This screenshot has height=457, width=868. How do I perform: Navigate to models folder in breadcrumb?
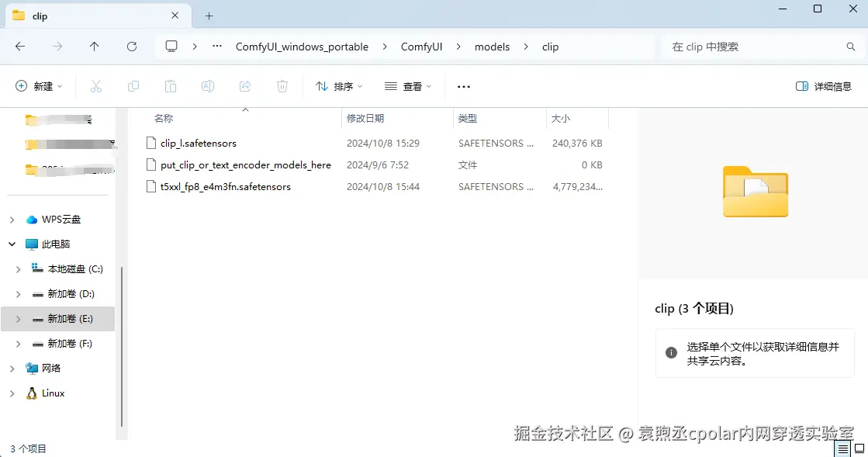tap(492, 47)
